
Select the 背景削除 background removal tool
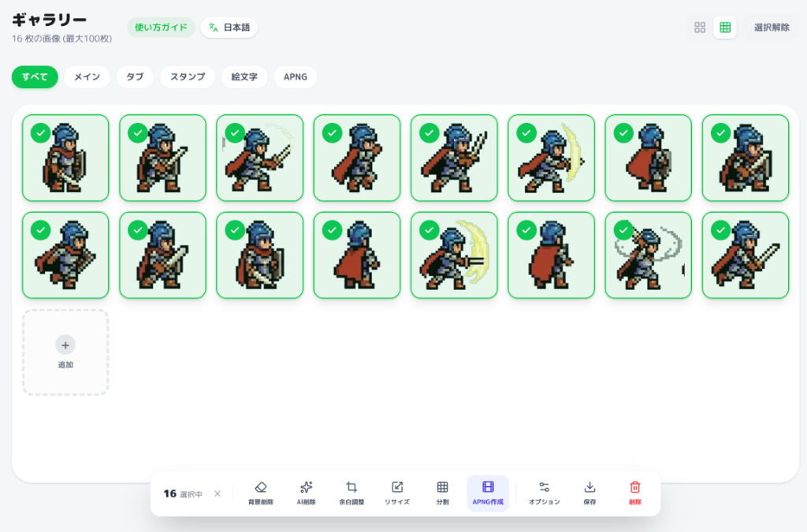(x=262, y=493)
